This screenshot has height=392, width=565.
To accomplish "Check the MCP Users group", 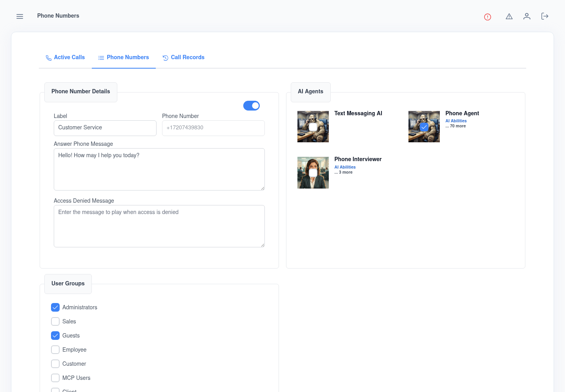I will click(x=55, y=378).
